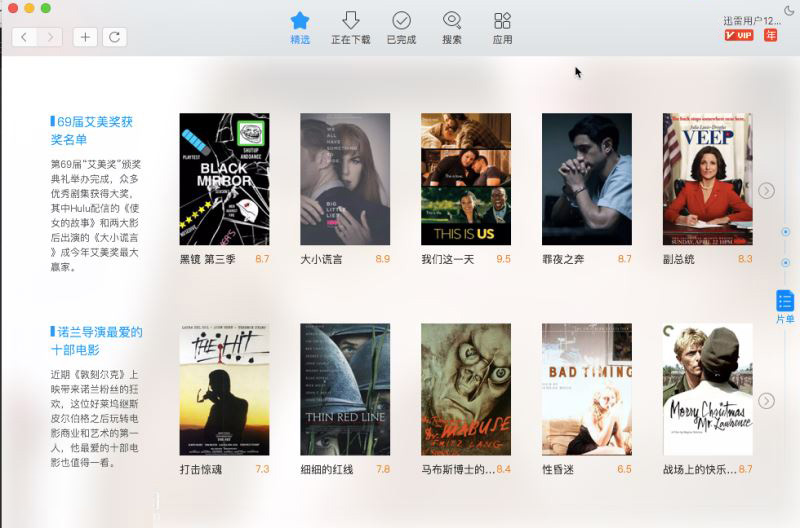Click the red VIP badge
This screenshot has height=528, width=800.
pos(739,35)
